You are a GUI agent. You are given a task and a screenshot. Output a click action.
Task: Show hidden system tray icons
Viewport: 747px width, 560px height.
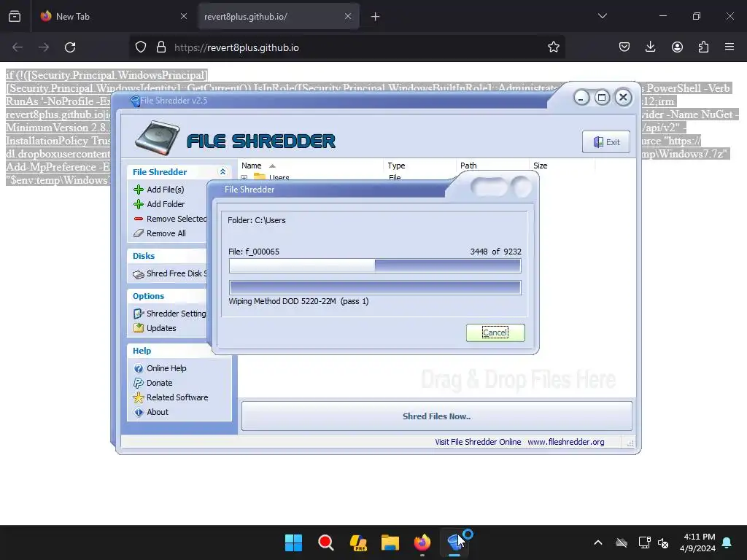pyautogui.click(x=598, y=542)
